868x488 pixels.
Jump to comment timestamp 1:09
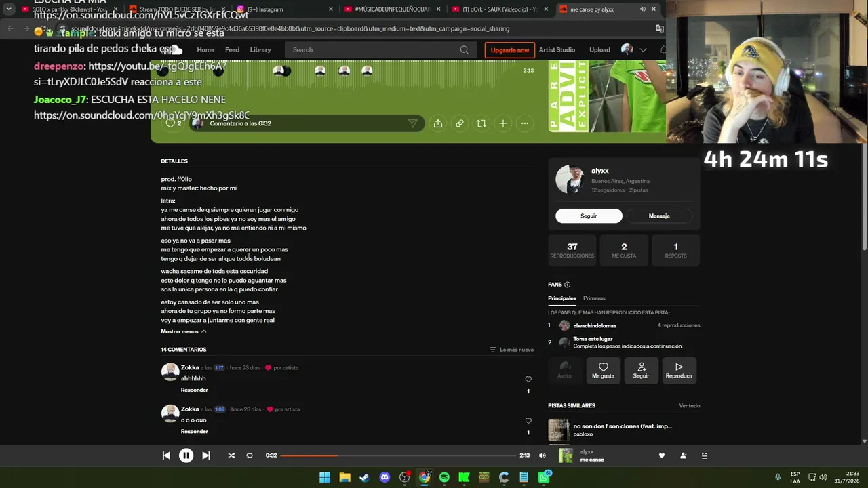click(x=220, y=409)
